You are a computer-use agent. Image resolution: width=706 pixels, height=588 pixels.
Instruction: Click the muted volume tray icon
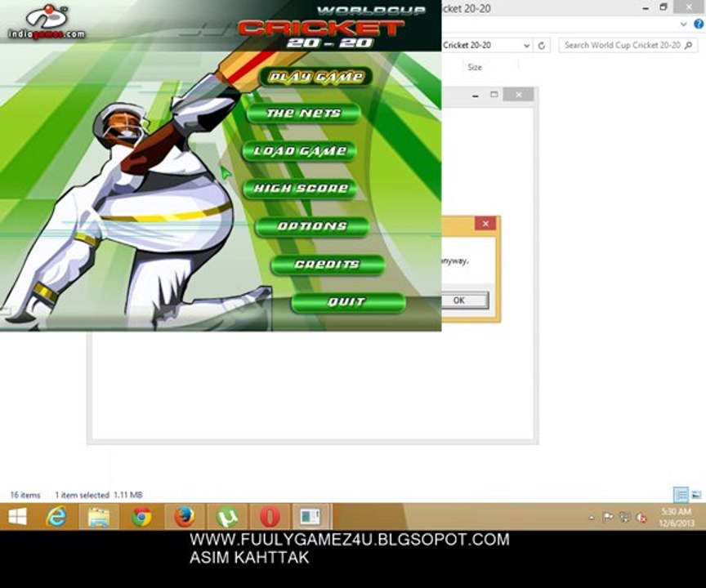(x=641, y=518)
